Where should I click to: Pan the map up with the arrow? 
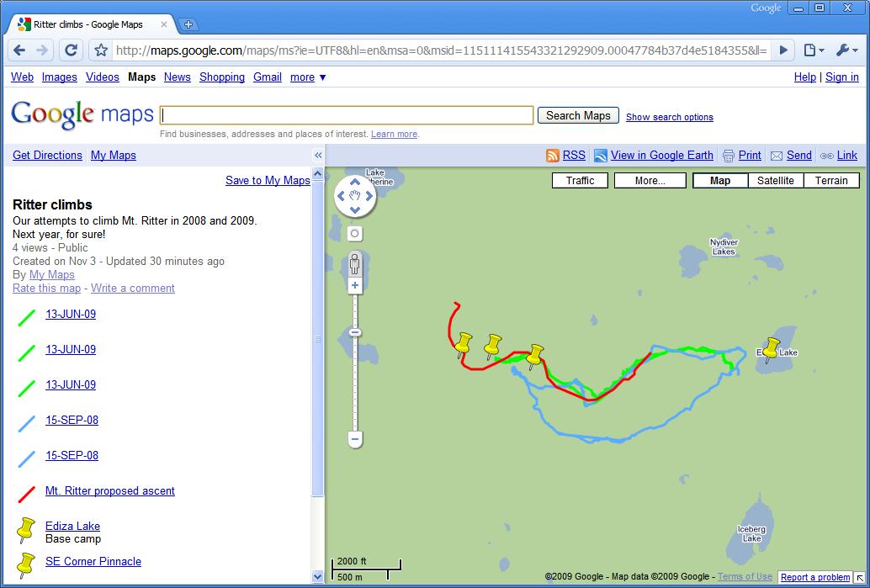(x=355, y=182)
